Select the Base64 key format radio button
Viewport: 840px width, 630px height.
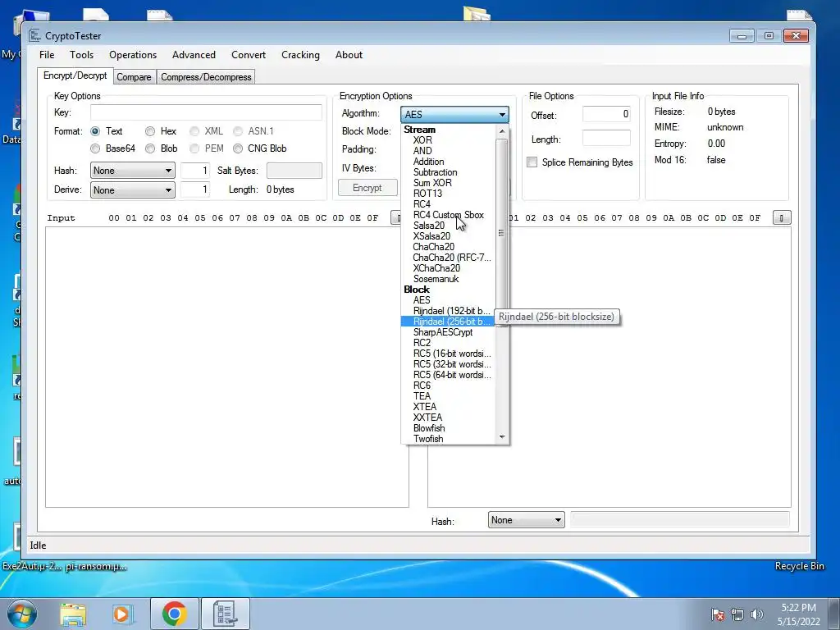(x=95, y=148)
